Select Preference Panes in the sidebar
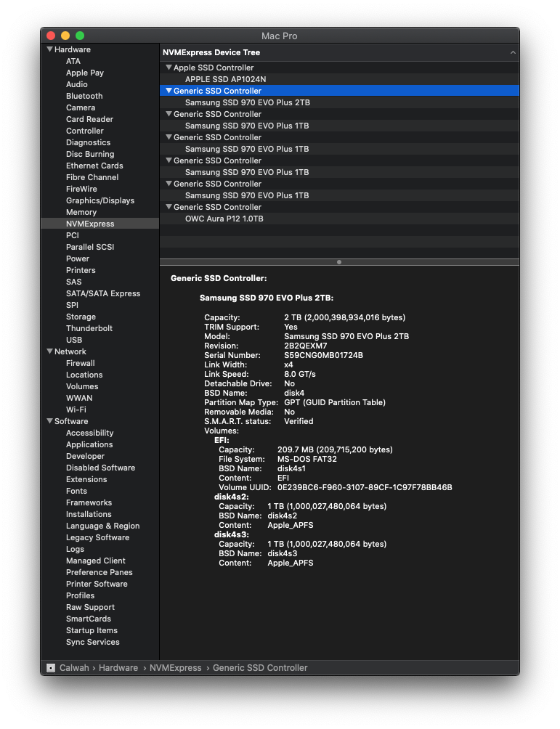Viewport: 560px width, 729px height. [100, 572]
